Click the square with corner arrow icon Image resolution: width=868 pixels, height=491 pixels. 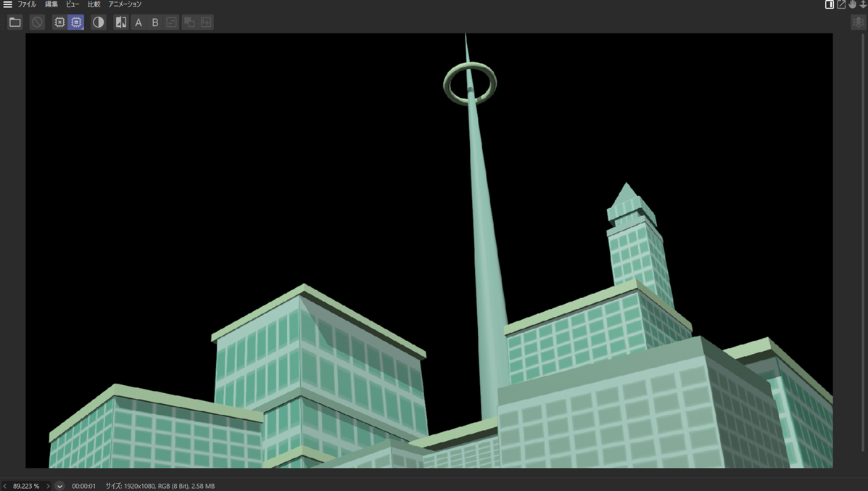[x=206, y=22]
